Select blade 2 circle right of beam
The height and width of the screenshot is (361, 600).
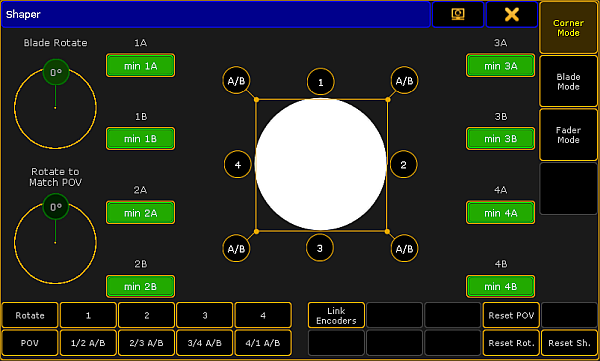(x=403, y=165)
